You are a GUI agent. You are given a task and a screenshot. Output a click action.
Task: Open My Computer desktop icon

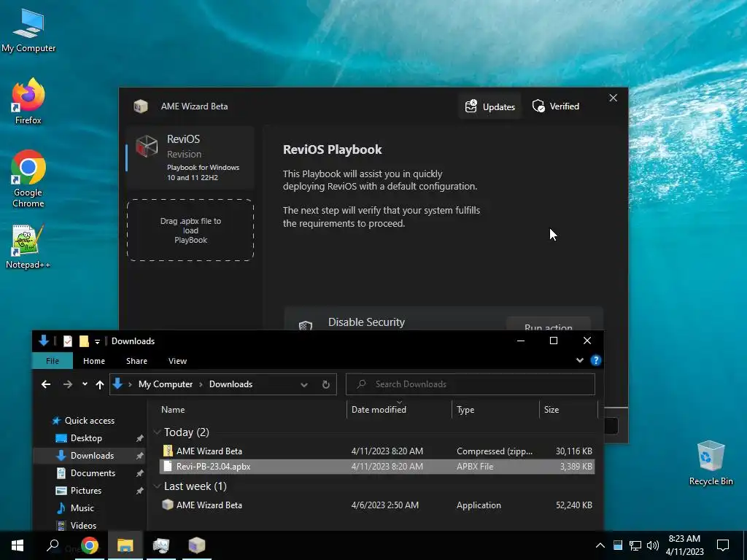(28, 31)
